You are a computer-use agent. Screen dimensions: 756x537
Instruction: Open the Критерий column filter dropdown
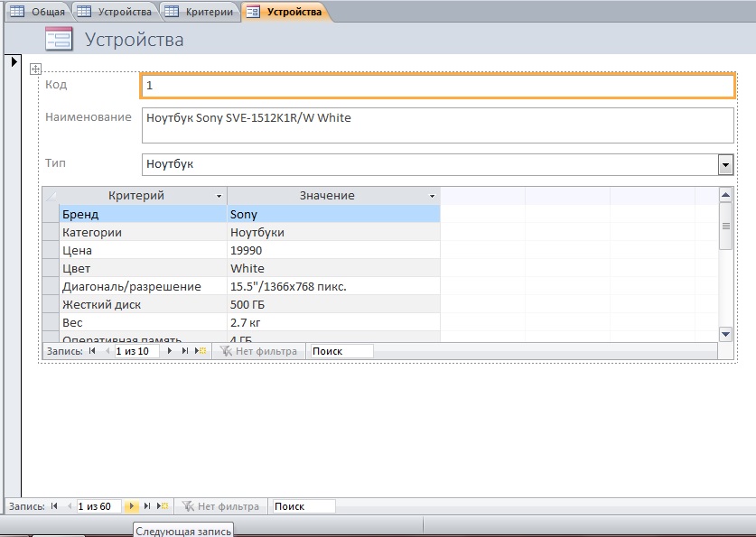[219, 196]
